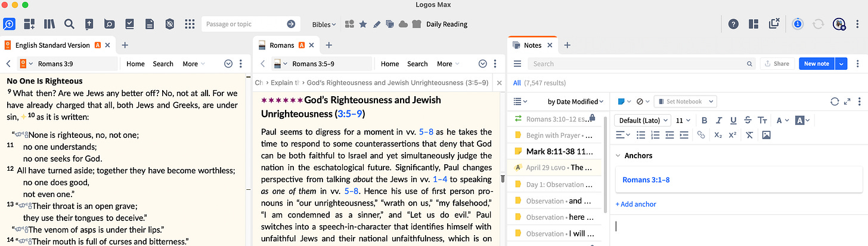
Task: Toggle numbered list in note editor
Action: click(x=655, y=135)
